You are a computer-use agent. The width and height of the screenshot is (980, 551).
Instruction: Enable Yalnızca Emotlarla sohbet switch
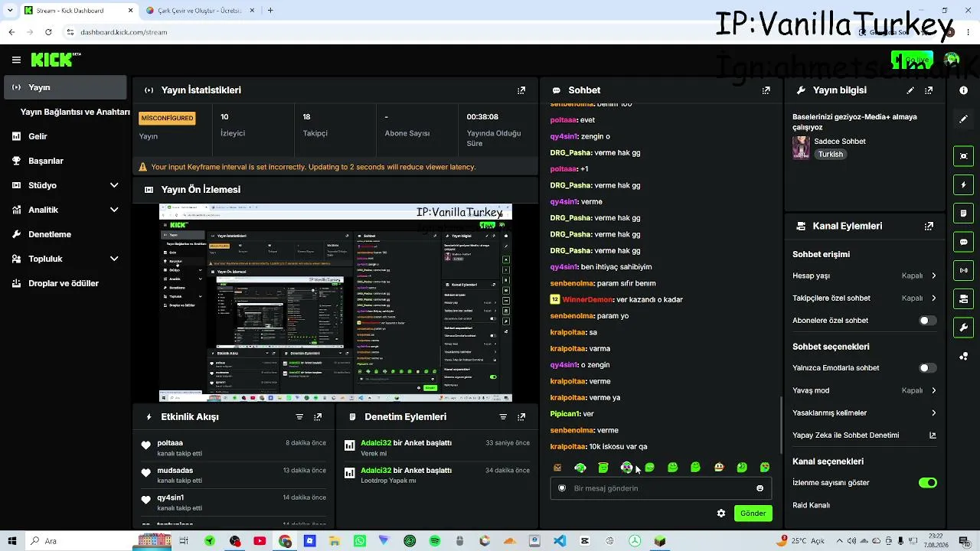pos(927,368)
